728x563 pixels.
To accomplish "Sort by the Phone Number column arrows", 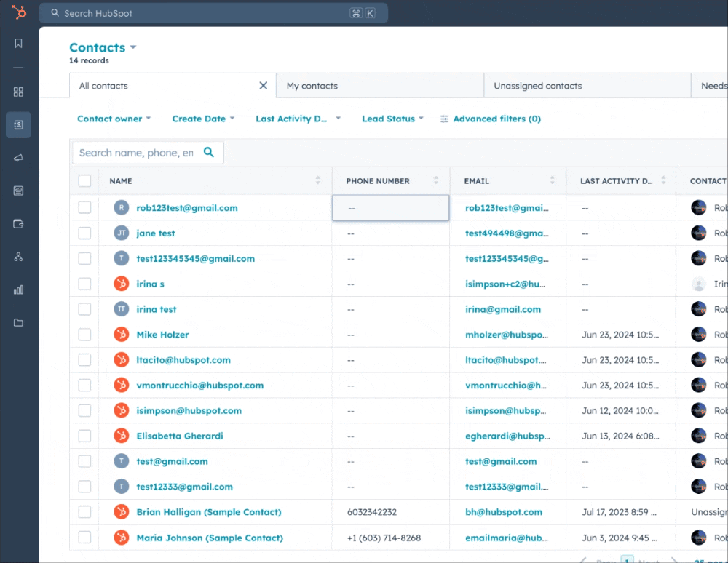I will (436, 180).
